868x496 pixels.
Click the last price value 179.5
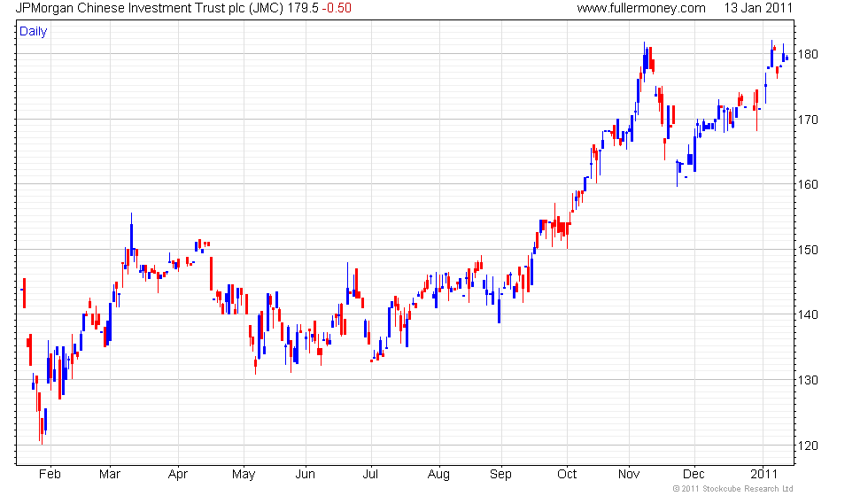[x=303, y=8]
